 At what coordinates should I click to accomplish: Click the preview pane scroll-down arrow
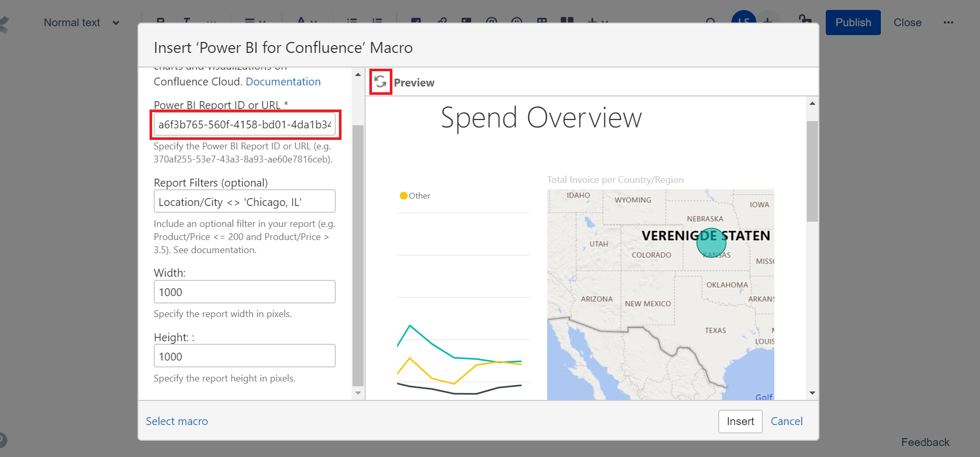812,393
